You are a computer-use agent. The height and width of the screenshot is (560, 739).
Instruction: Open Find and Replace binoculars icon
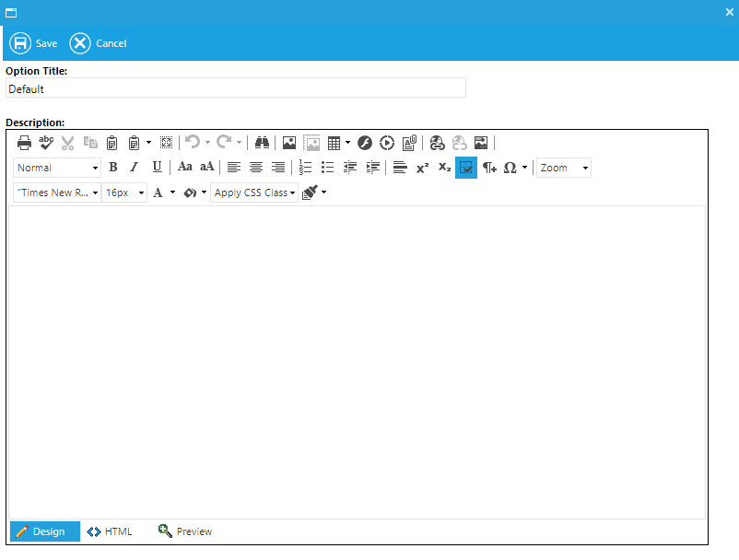[262, 143]
